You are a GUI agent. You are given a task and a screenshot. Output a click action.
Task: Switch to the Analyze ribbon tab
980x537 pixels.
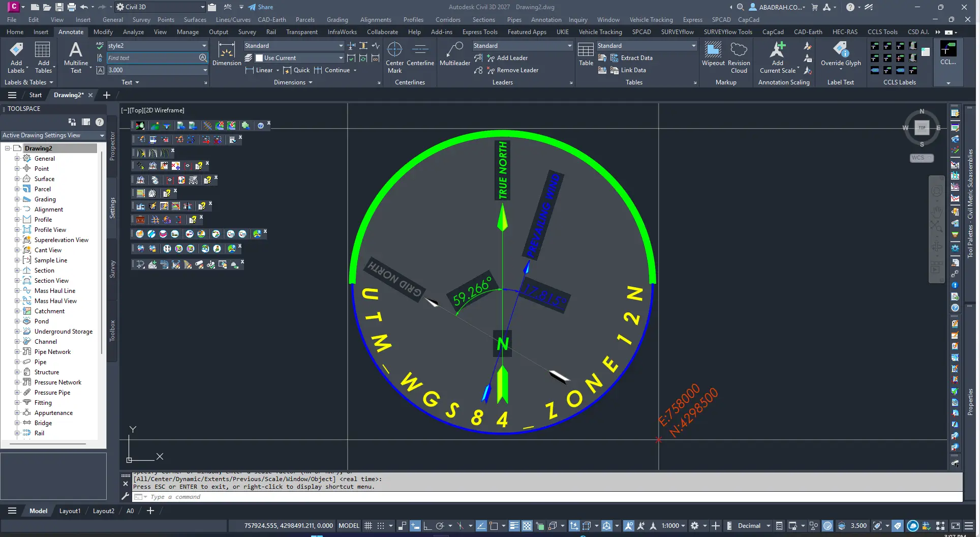(133, 32)
